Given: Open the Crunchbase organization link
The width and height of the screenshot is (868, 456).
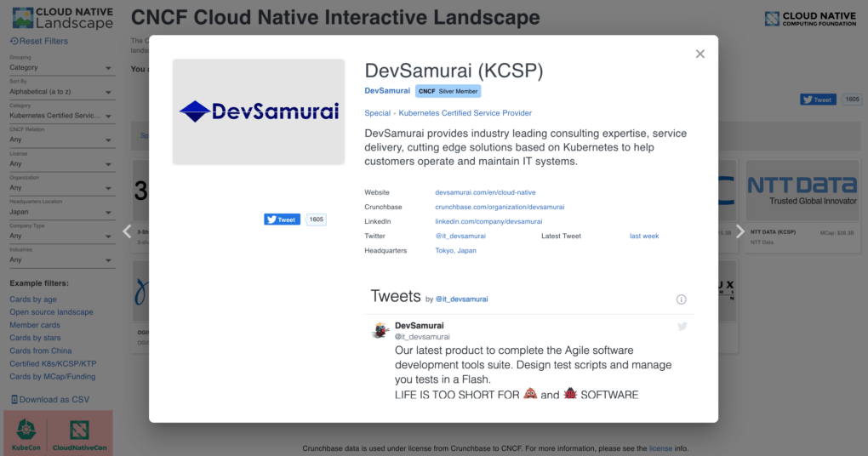Looking at the screenshot, I should tap(500, 207).
